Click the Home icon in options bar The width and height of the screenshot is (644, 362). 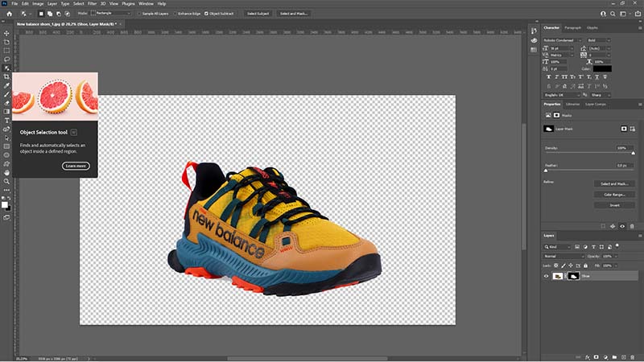tap(9, 14)
